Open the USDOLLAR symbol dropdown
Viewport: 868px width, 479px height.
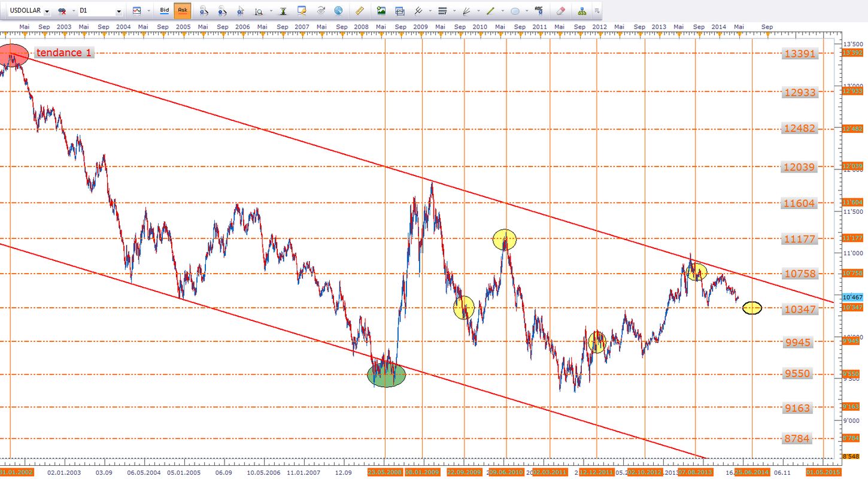pos(47,11)
